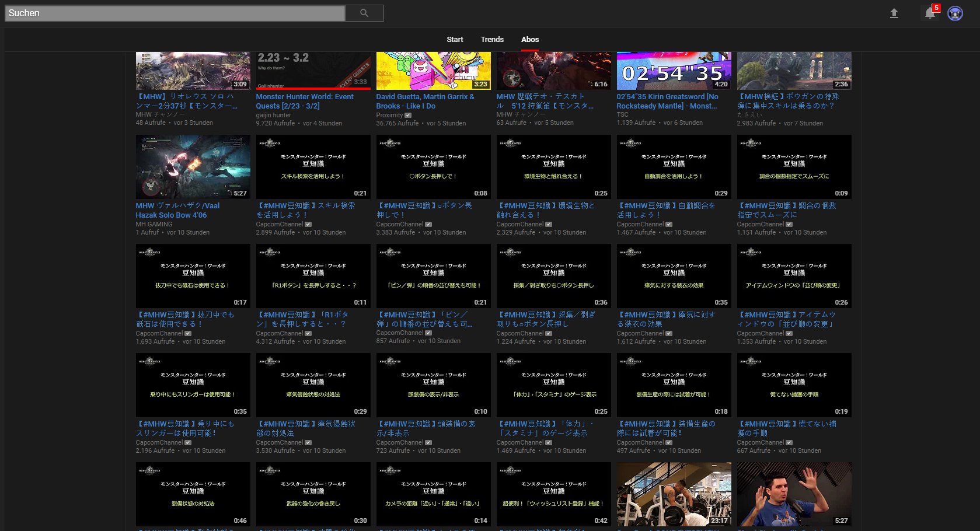
Task: Open the 0:10 頭装備の表示 thumbnail
Action: pyautogui.click(x=433, y=385)
